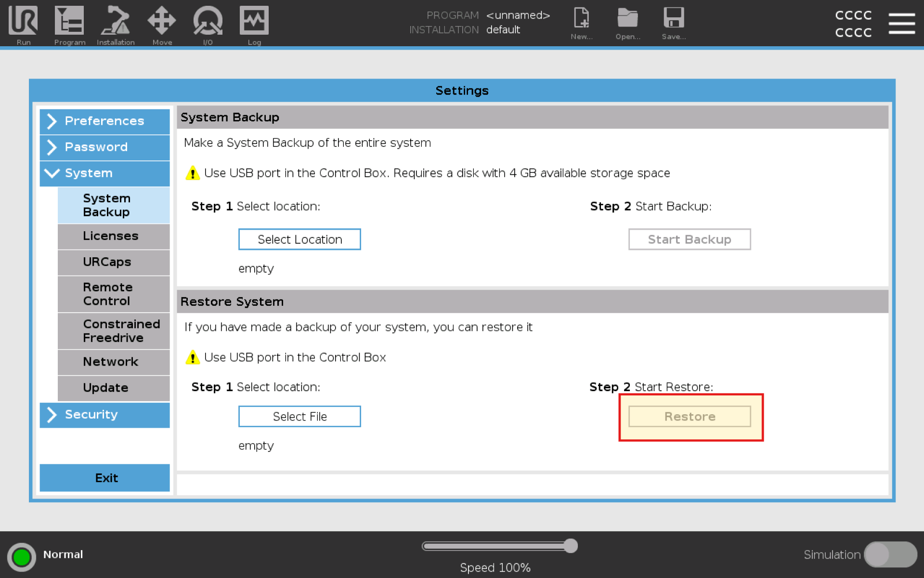Adjust the robot Speed slider
The height and width of the screenshot is (578, 924).
[x=571, y=546]
